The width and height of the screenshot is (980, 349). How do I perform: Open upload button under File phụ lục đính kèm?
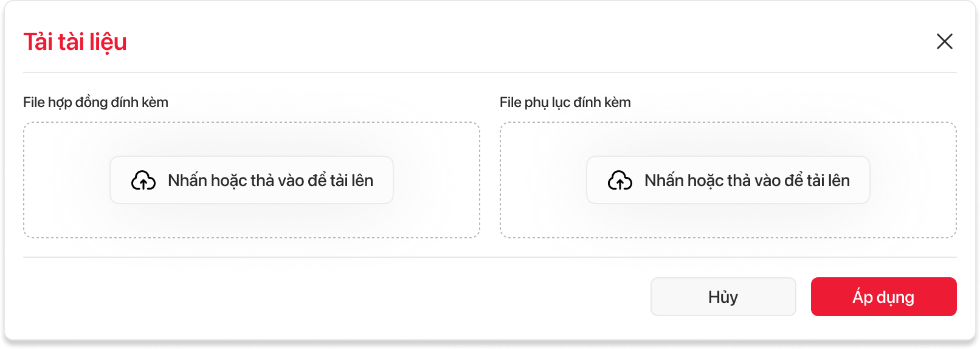728,180
